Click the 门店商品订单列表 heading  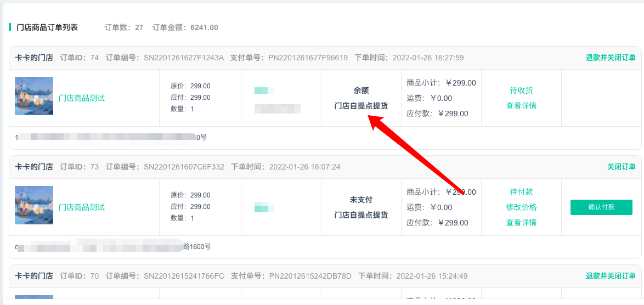[47, 27]
